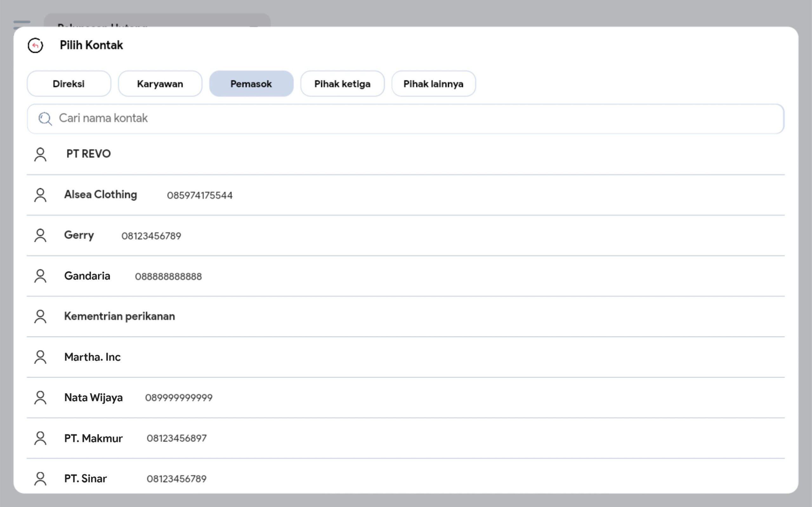Click the back arrow icon beside Pilih Kontak
The width and height of the screenshot is (812, 507).
click(x=35, y=46)
